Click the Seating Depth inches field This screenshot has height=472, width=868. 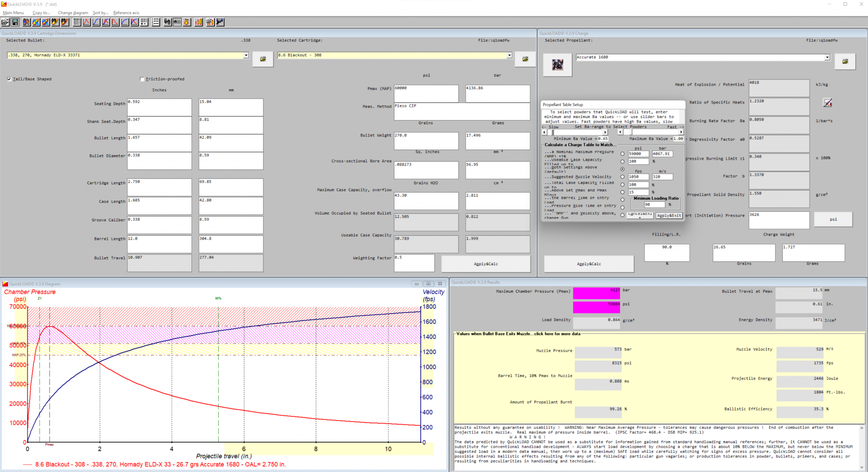159,107
